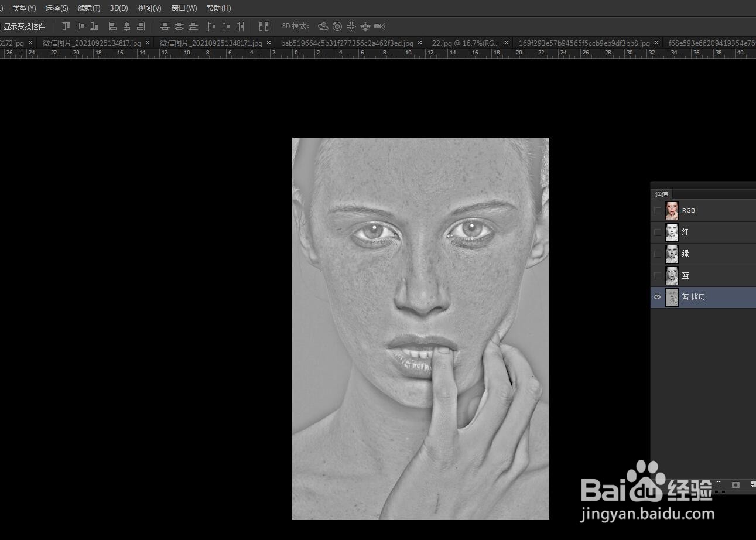This screenshot has height=540, width=756.
Task: Load channel as selection icon
Action: (719, 485)
